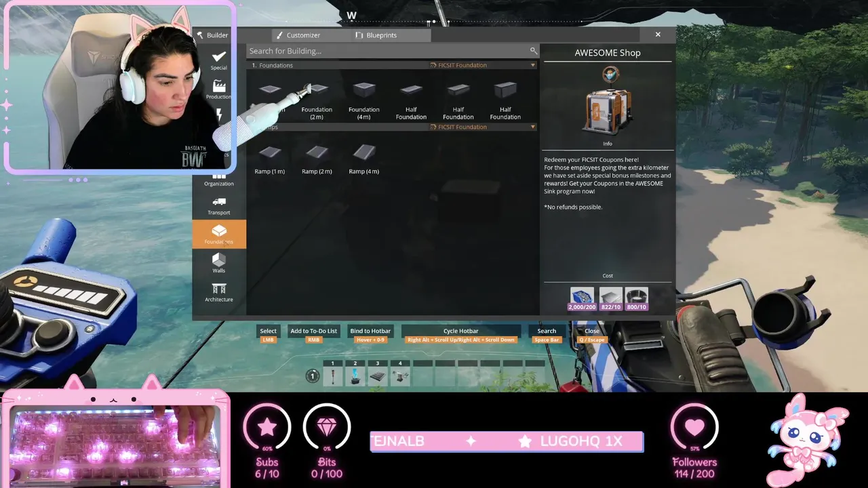868x488 pixels.
Task: Focus the Search for Building field
Action: (x=393, y=51)
